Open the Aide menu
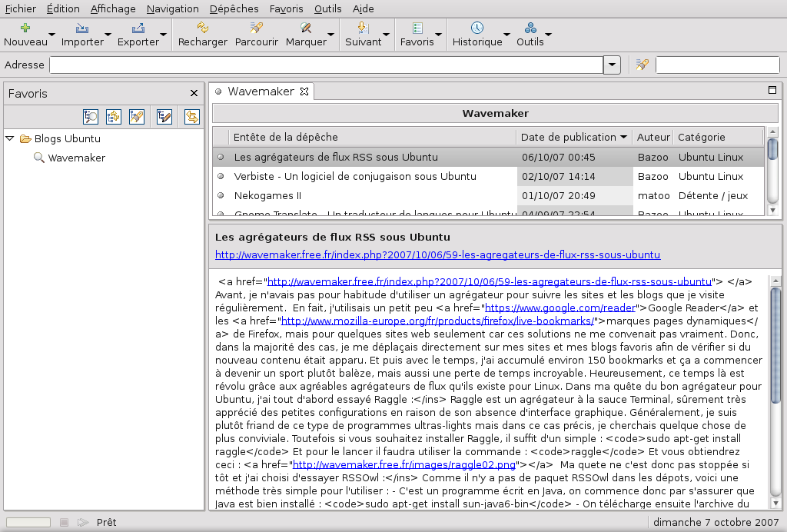787x532 pixels. point(364,8)
